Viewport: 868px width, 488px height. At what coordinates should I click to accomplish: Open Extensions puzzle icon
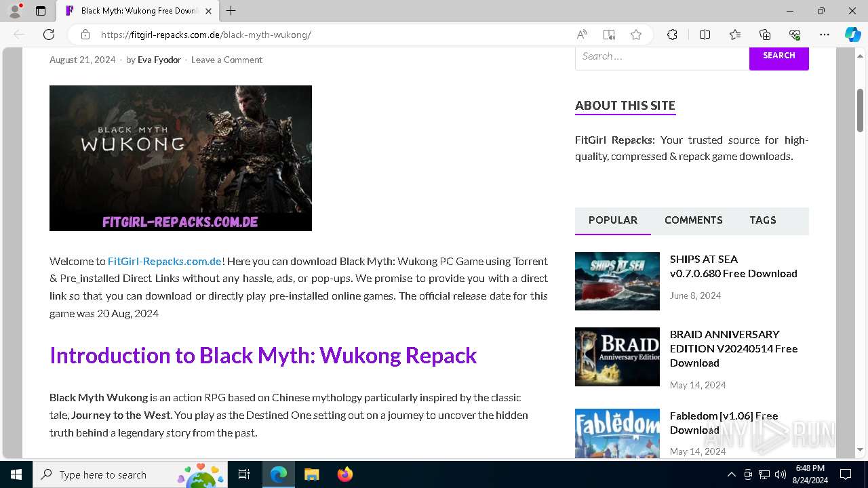pyautogui.click(x=672, y=35)
